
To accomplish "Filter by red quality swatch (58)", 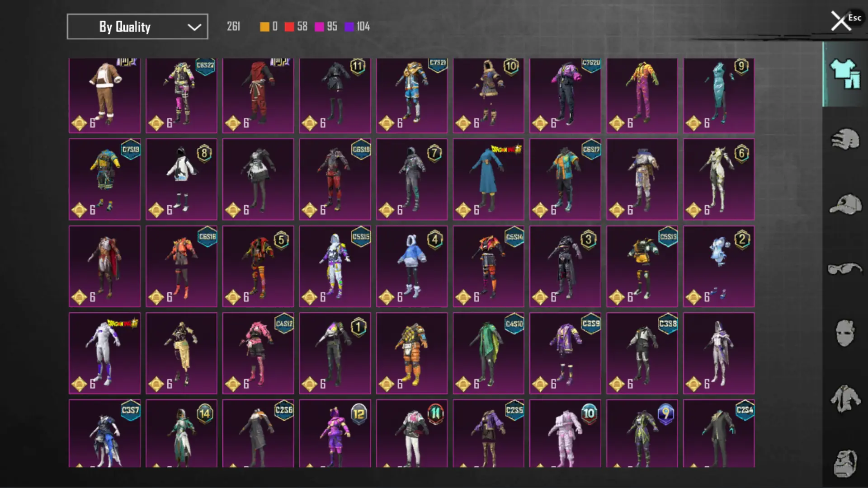I will (289, 27).
